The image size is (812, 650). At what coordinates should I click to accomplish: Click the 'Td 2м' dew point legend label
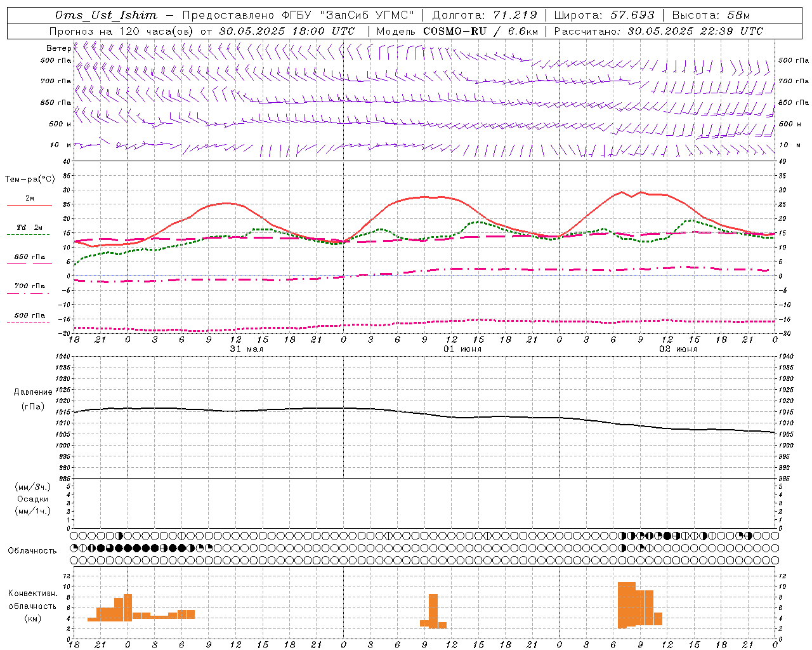[x=30, y=227]
